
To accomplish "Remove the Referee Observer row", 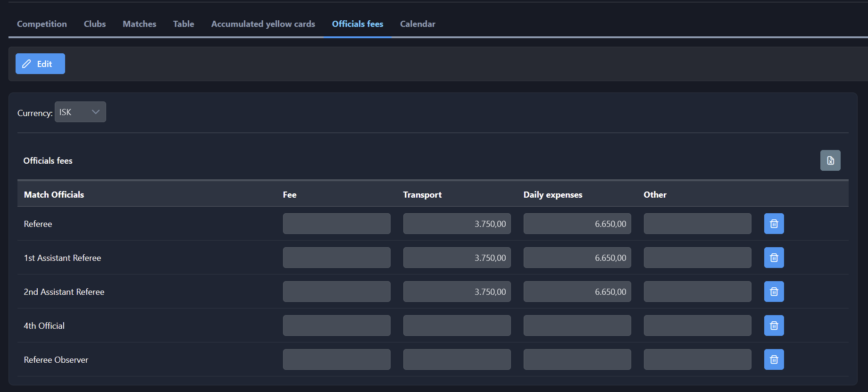I will click(x=774, y=359).
